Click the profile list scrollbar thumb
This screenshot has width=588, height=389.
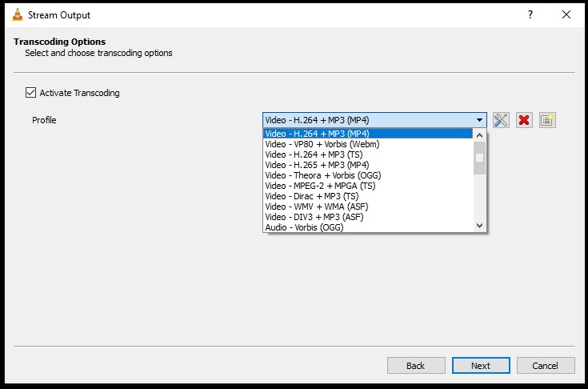click(479, 158)
